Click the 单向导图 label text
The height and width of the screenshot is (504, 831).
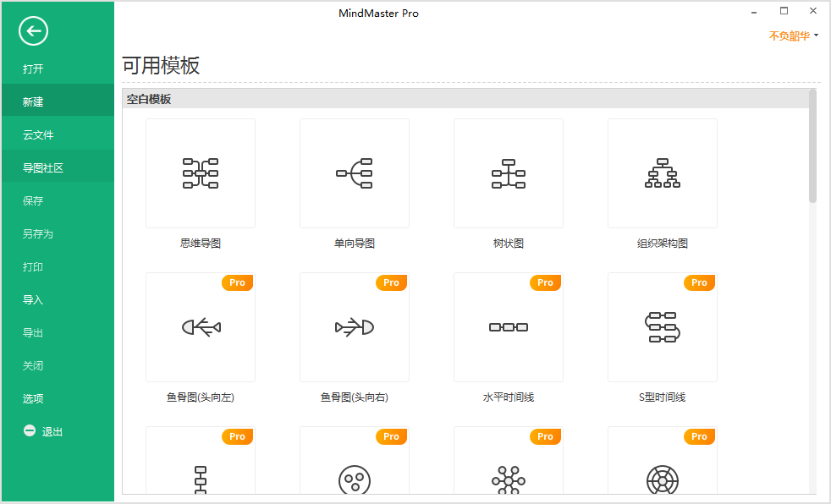355,244
